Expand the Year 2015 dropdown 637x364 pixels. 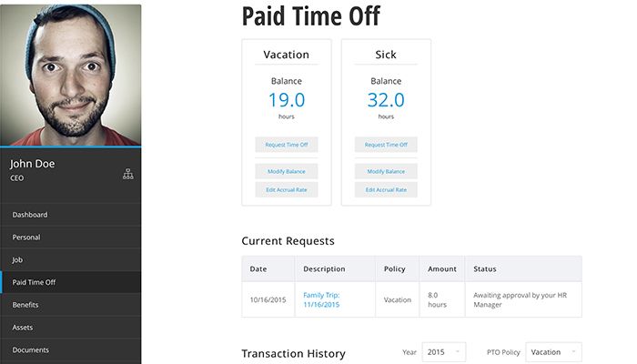[x=446, y=352]
